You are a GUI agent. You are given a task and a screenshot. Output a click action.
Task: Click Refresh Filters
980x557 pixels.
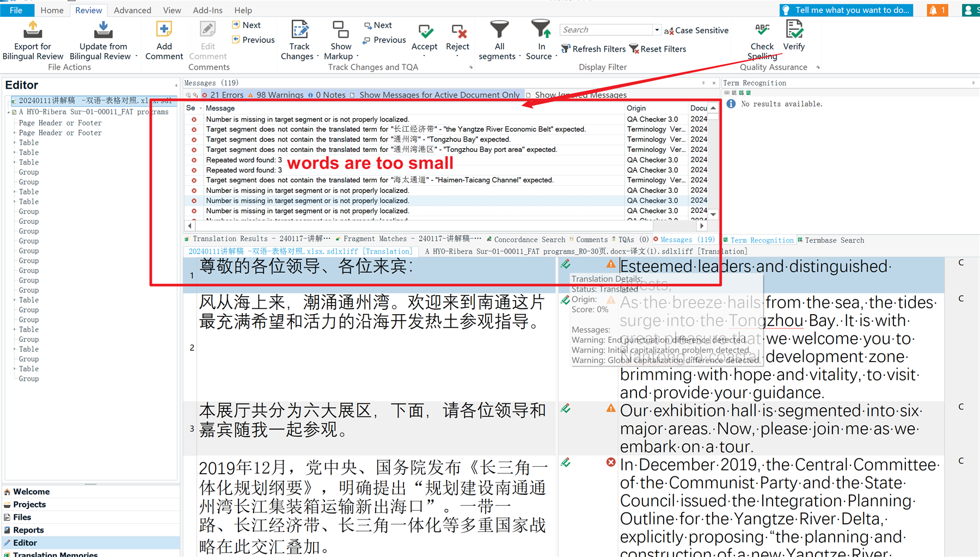[x=593, y=49]
